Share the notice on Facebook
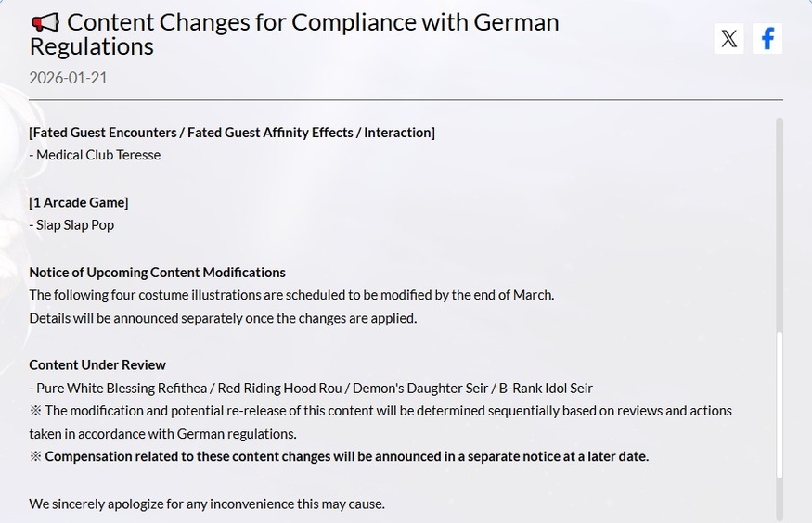This screenshot has height=523, width=812. pyautogui.click(x=767, y=39)
